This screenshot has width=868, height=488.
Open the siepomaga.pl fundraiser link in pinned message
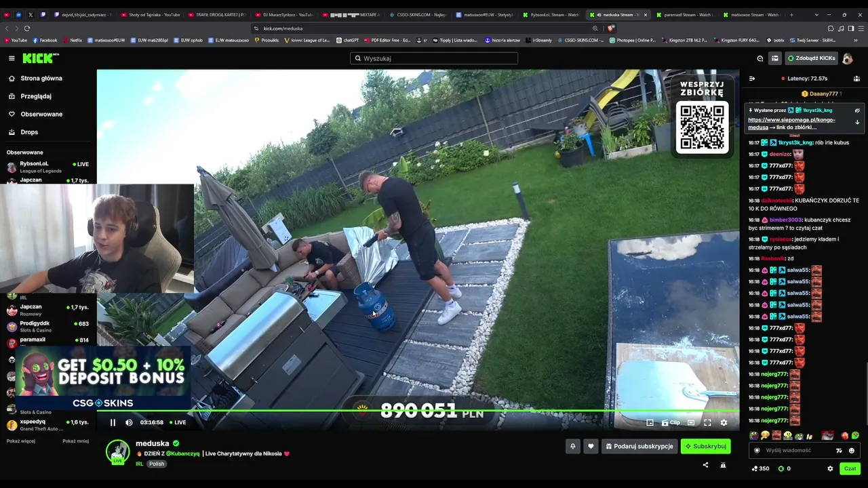click(791, 123)
